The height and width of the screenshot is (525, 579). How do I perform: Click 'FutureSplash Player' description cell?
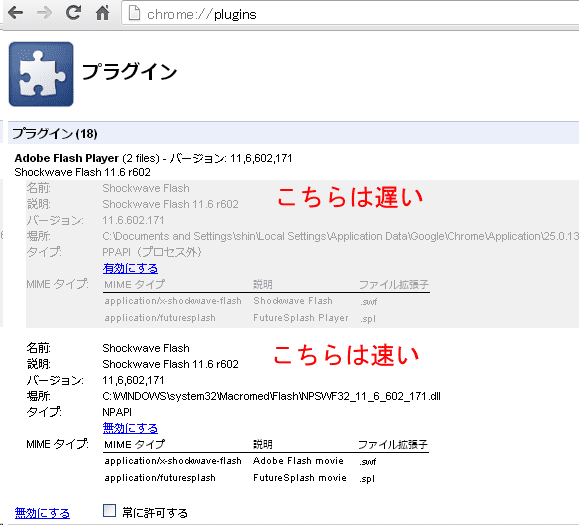(x=301, y=318)
